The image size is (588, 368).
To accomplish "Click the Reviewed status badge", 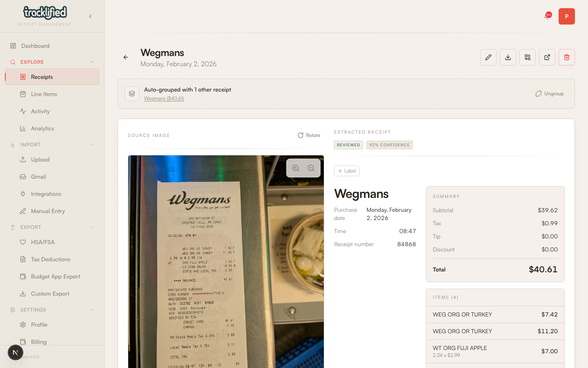I will coord(348,145).
